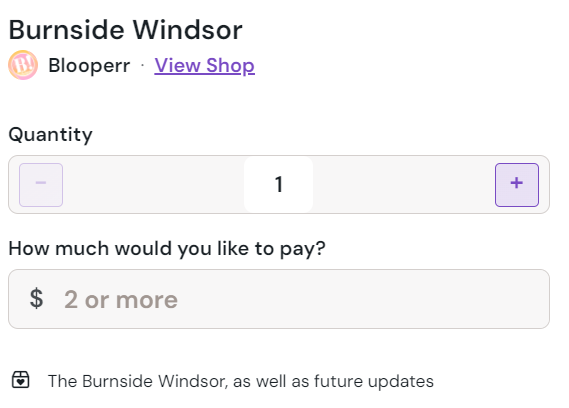
Task: Click the word Shop in the underlined link
Action: pyautogui.click(x=230, y=66)
